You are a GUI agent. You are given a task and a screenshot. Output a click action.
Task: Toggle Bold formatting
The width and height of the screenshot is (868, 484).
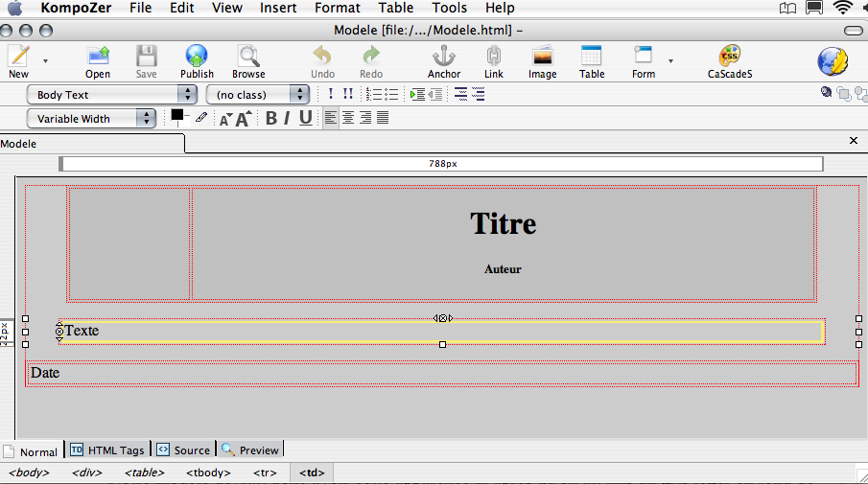(270, 118)
